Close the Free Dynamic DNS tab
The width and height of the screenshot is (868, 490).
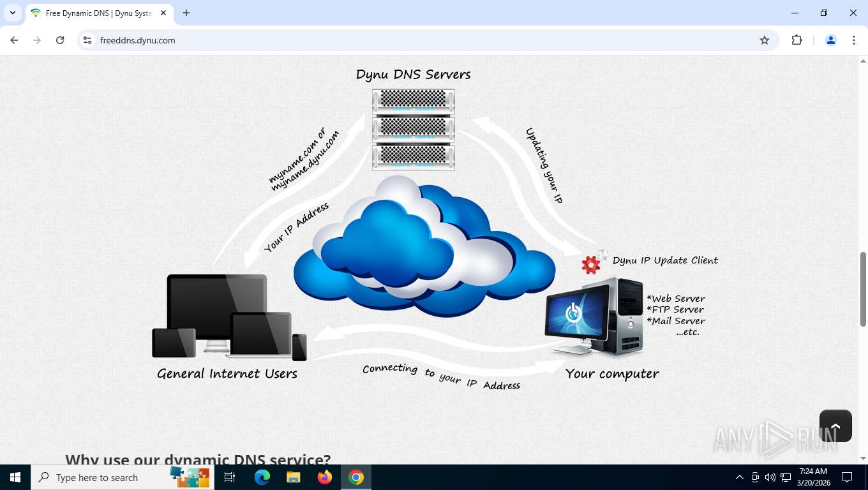point(163,13)
